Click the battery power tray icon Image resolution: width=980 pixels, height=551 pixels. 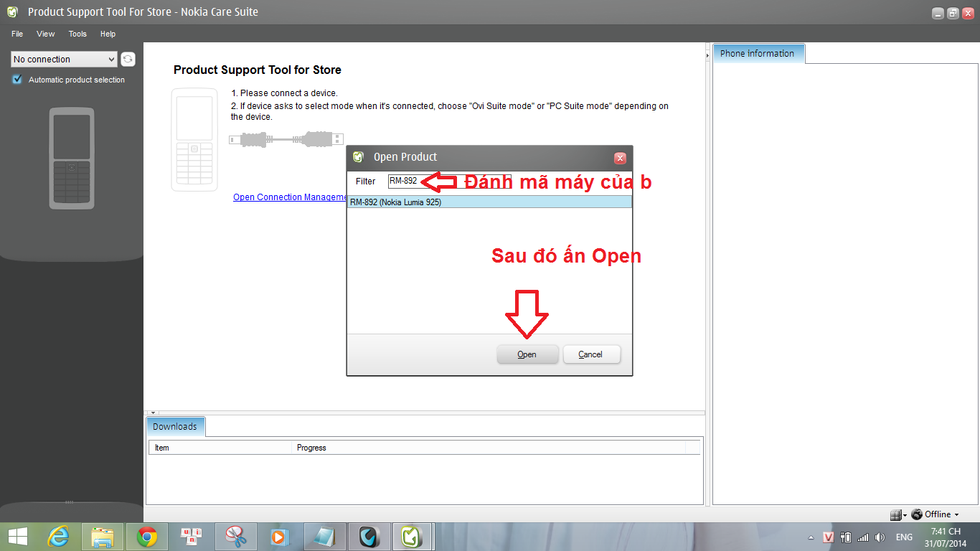(x=846, y=537)
